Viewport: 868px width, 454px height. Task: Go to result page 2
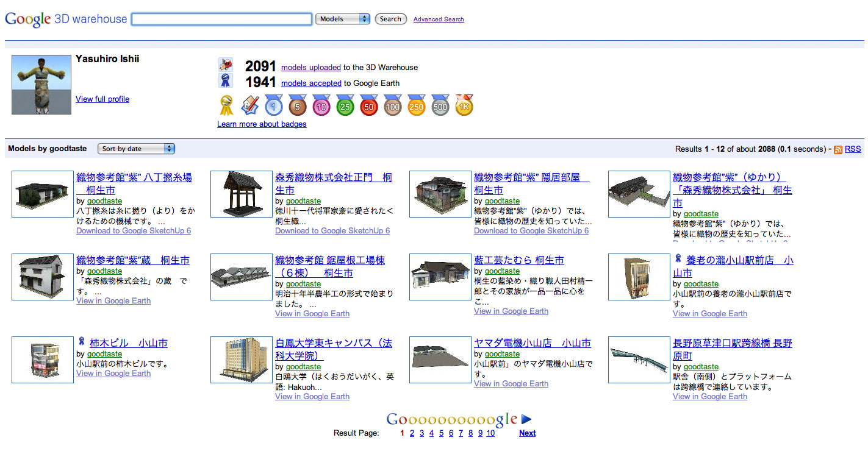412,433
